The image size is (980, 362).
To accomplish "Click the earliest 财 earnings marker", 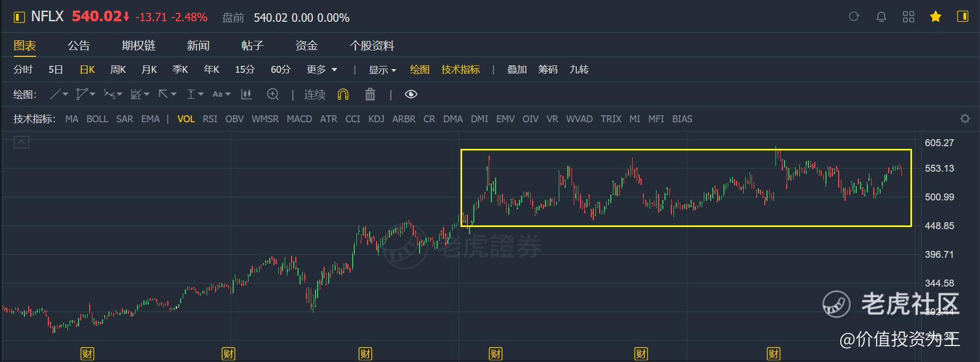I will click(x=87, y=353).
